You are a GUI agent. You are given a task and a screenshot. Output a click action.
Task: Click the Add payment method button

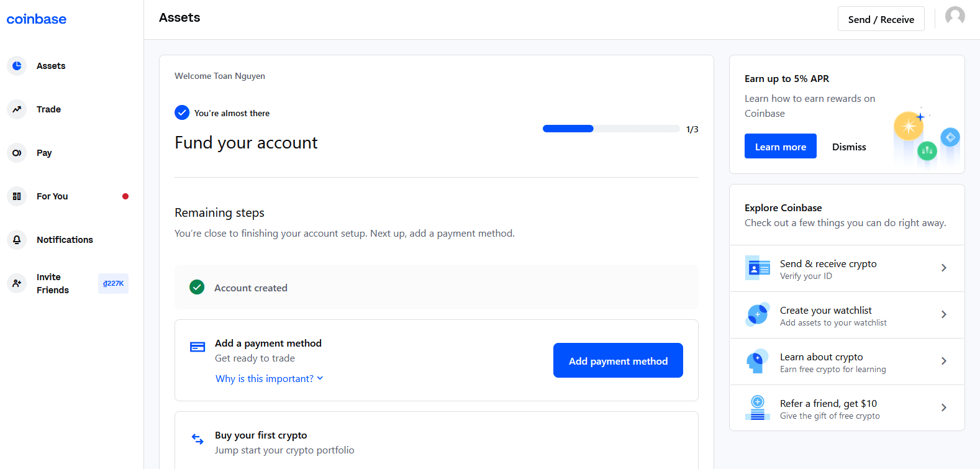(x=618, y=360)
